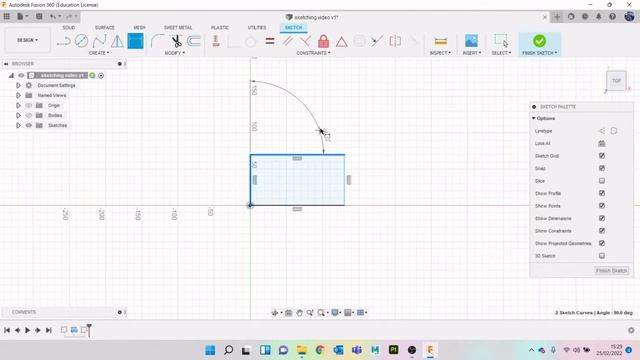Click the Insert image icon
640x360 pixels.
471,41
